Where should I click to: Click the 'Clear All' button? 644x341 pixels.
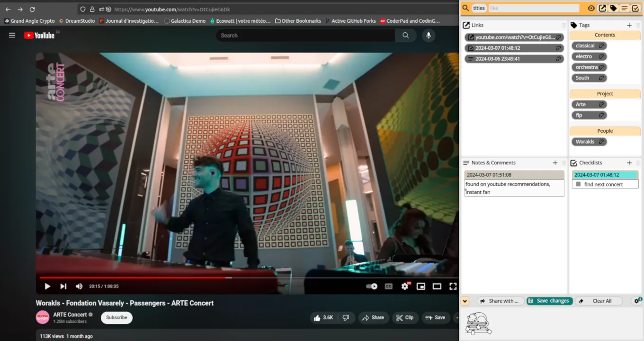(x=599, y=301)
